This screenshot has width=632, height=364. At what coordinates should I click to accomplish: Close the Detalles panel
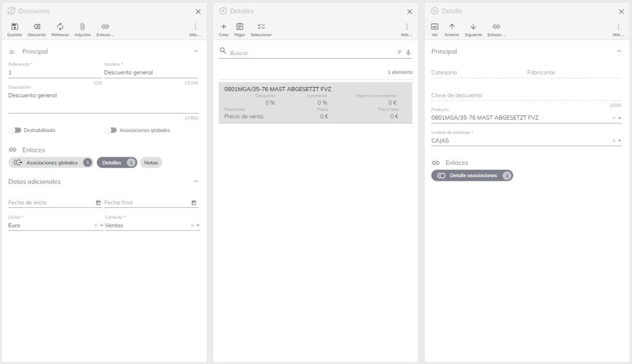pos(410,12)
